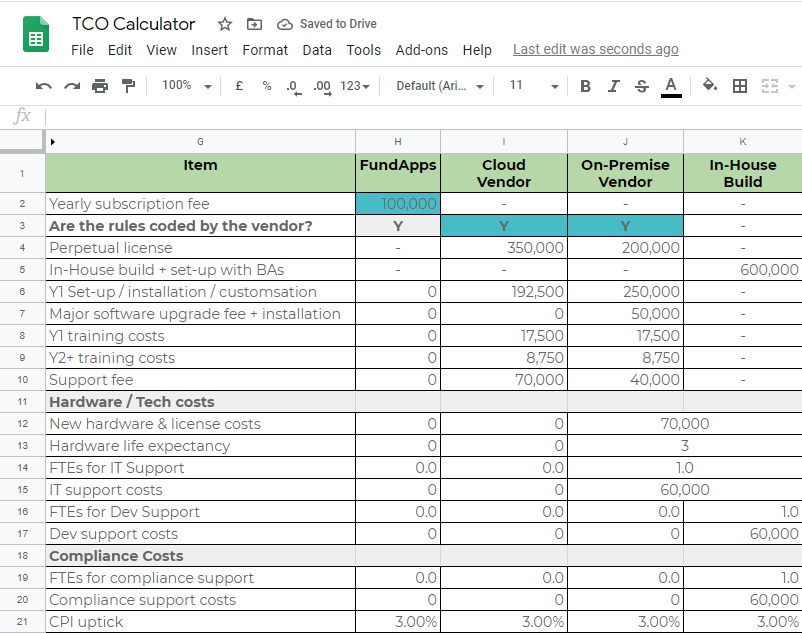The width and height of the screenshot is (802, 633).
Task: Click the Last edit was seconds ago link
Action: (595, 48)
